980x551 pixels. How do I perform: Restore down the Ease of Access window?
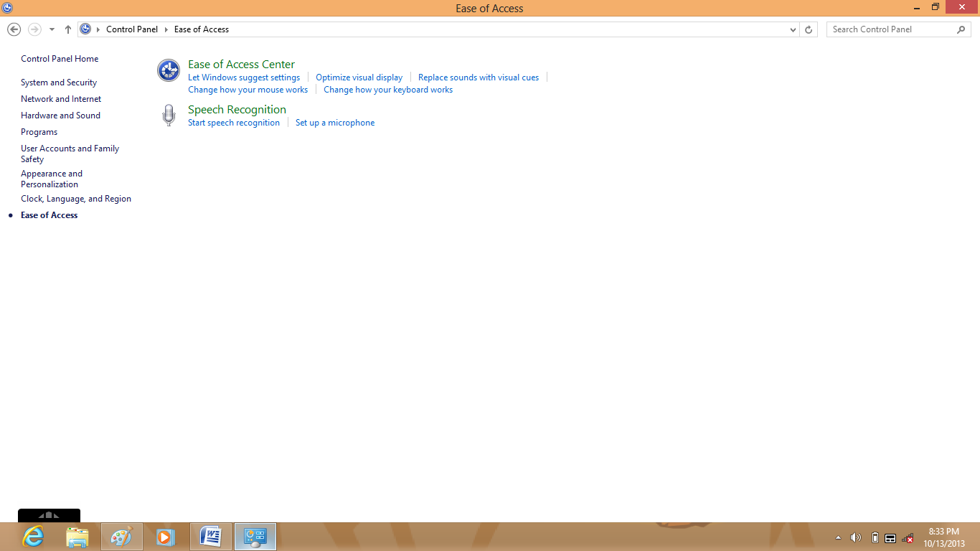936,7
